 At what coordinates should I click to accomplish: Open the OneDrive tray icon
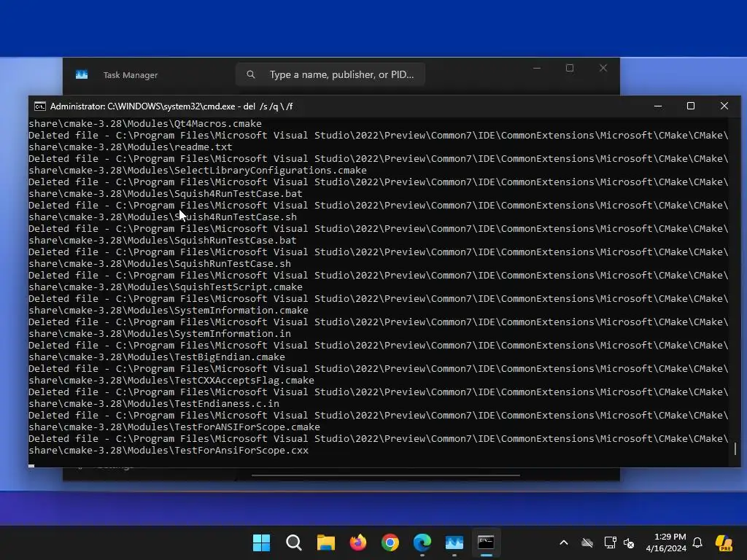click(x=587, y=542)
